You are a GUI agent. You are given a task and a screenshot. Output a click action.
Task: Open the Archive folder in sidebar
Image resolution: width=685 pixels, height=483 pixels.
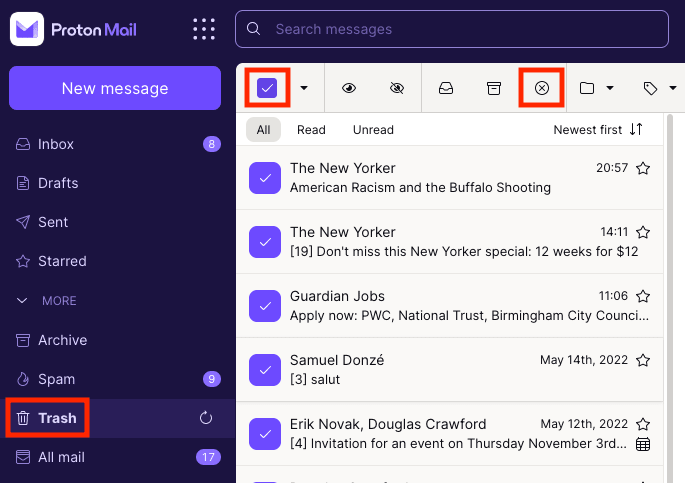[118, 340]
